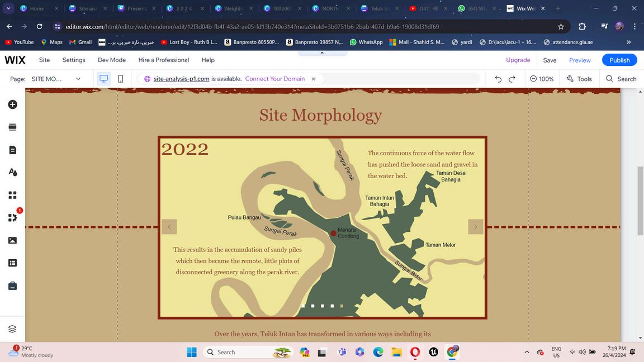
Task: Click the Upgrade link
Action: [518, 60]
